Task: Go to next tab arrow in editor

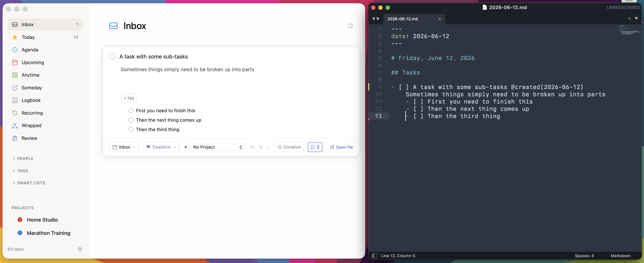Action: tap(378, 19)
